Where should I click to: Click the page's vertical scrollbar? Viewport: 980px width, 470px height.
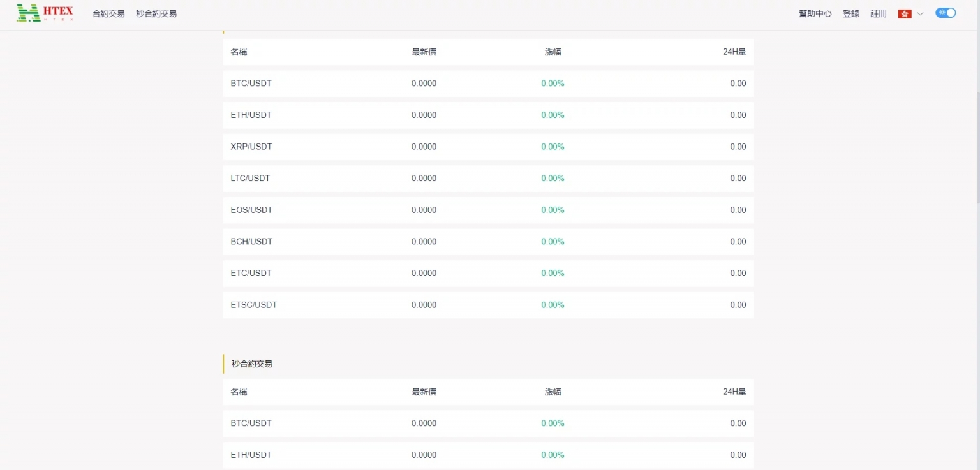click(x=977, y=128)
